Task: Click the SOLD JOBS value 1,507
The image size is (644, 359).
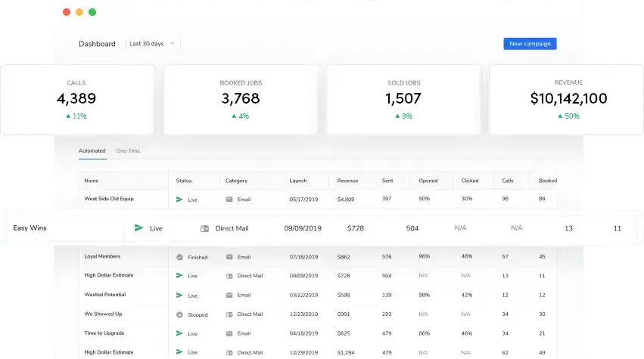Action: pos(403,98)
